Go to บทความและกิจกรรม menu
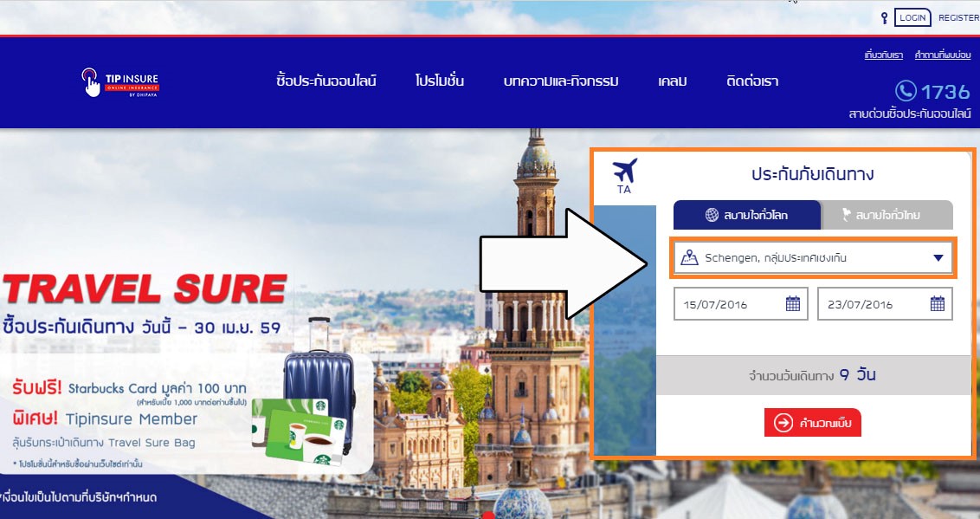The image size is (980, 519). point(561,81)
